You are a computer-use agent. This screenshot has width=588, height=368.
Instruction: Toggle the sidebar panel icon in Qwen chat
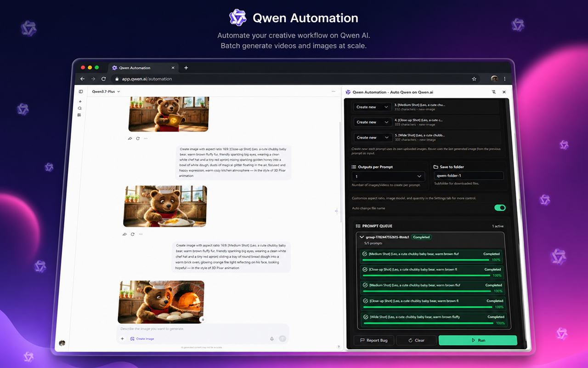(80, 92)
